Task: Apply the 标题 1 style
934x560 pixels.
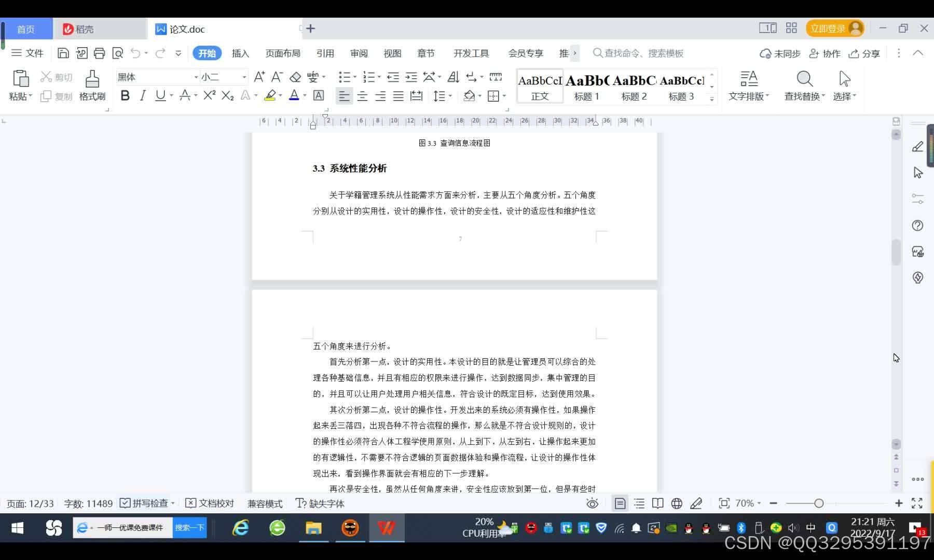Action: pyautogui.click(x=587, y=86)
